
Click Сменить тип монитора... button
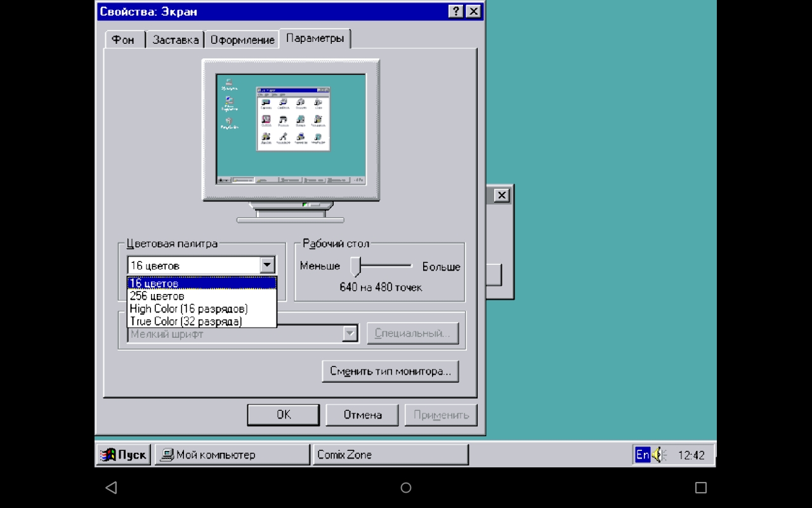[390, 371]
